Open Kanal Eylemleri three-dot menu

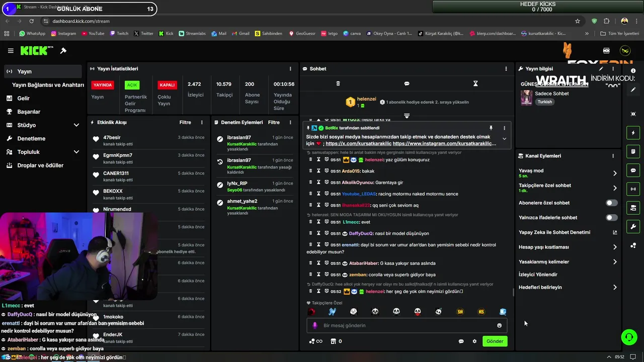point(613,156)
